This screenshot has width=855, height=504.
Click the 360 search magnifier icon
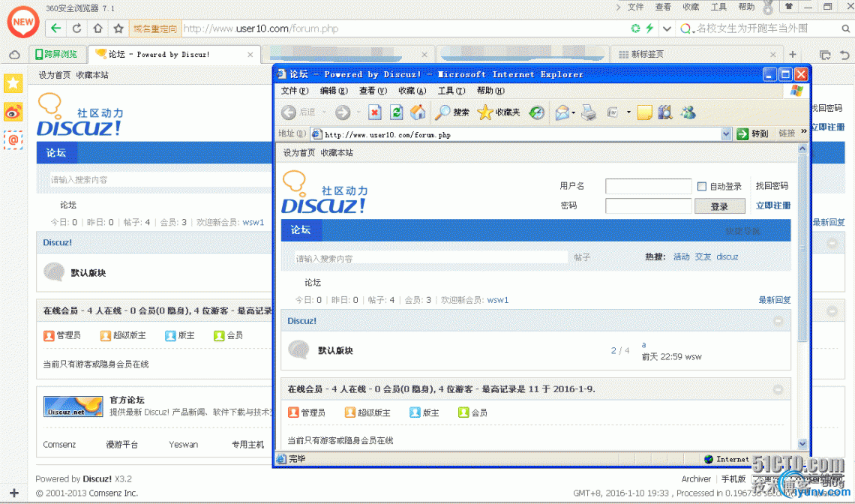[x=846, y=28]
